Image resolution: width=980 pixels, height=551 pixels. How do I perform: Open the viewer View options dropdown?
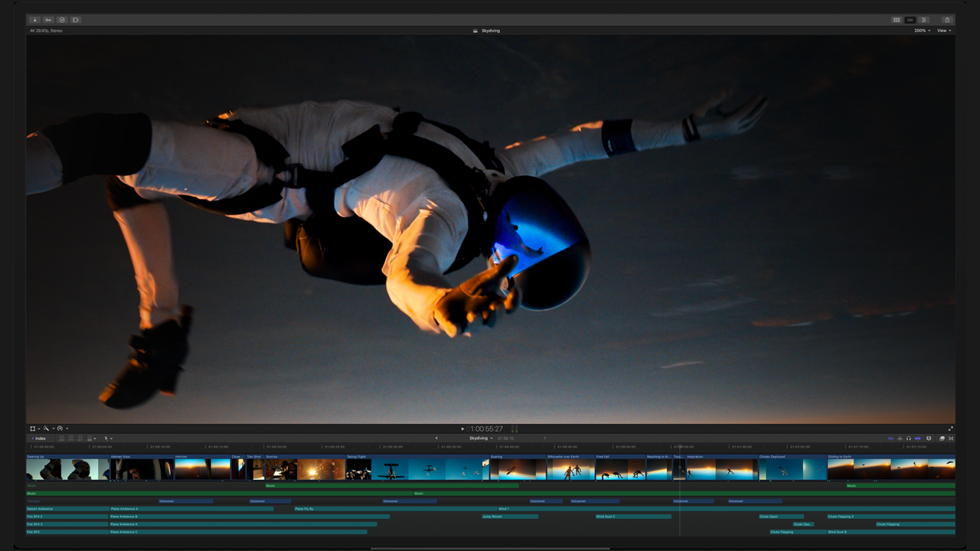[943, 31]
